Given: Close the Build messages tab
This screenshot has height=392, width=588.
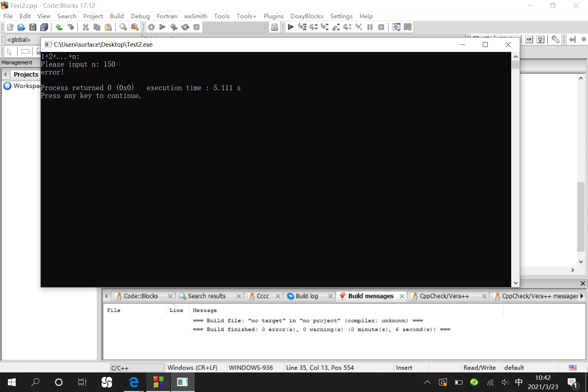Looking at the screenshot, I should (402, 296).
